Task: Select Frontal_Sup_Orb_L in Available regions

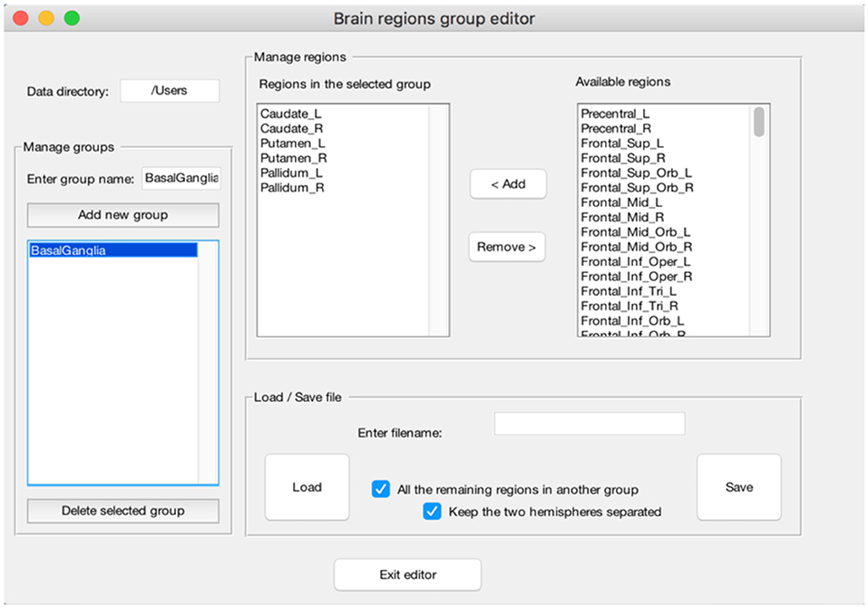Action: coord(664,172)
